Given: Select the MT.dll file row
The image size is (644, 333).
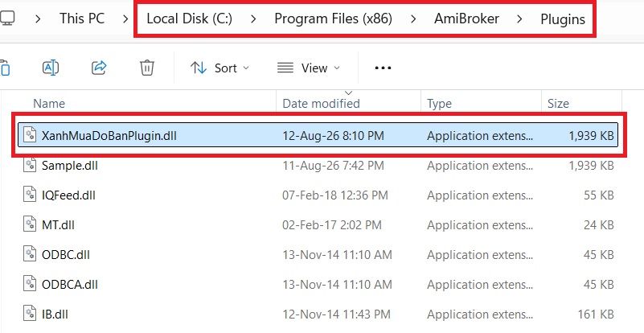Looking at the screenshot, I should [318, 225].
